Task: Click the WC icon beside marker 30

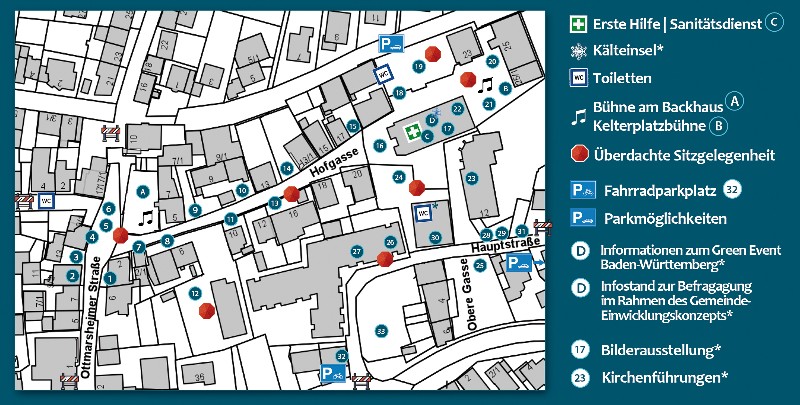Action: click(422, 213)
